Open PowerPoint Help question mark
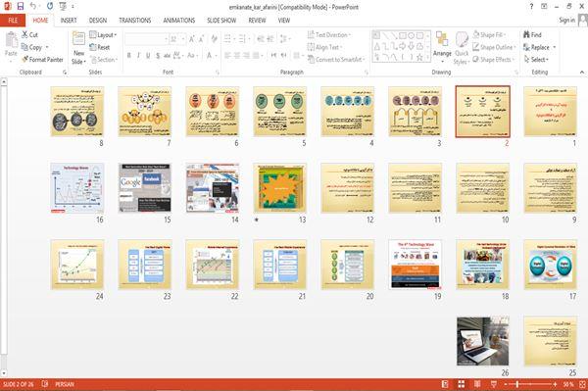Image resolution: width=588 pixels, height=391 pixels. pos(531,7)
